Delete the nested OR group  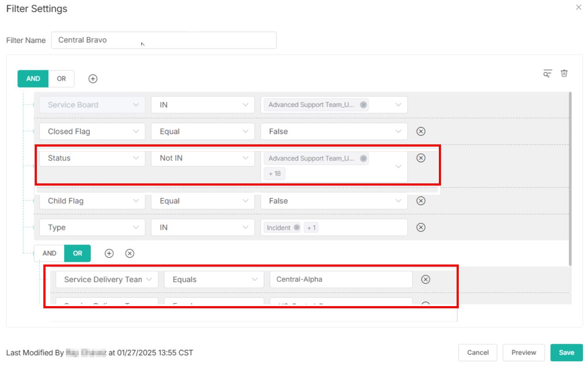[130, 253]
